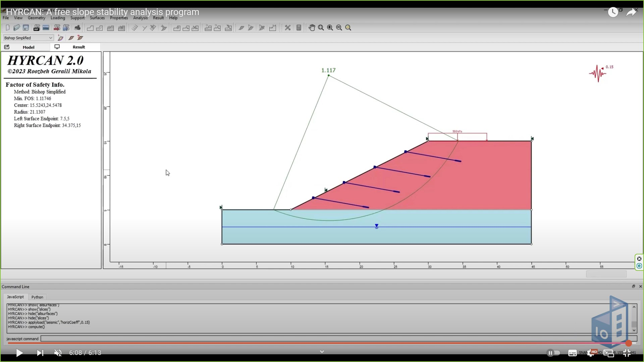Click the 500 kPa distributed load on crest
Screen dimensions: 644x362
click(x=457, y=136)
